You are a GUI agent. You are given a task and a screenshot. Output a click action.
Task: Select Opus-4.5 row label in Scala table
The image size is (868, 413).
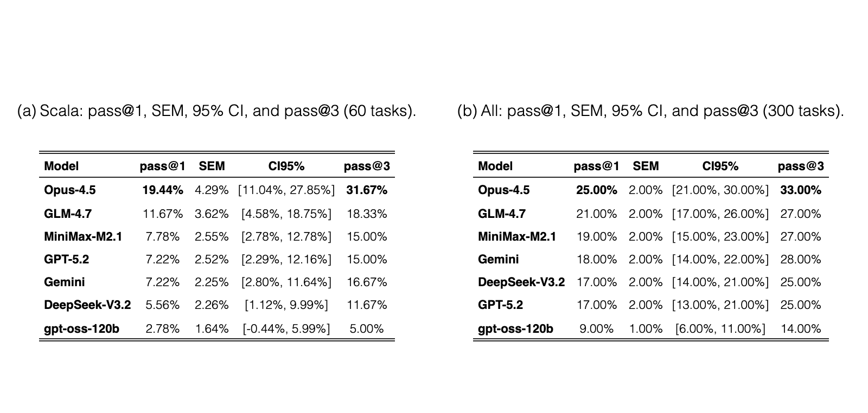[70, 190]
